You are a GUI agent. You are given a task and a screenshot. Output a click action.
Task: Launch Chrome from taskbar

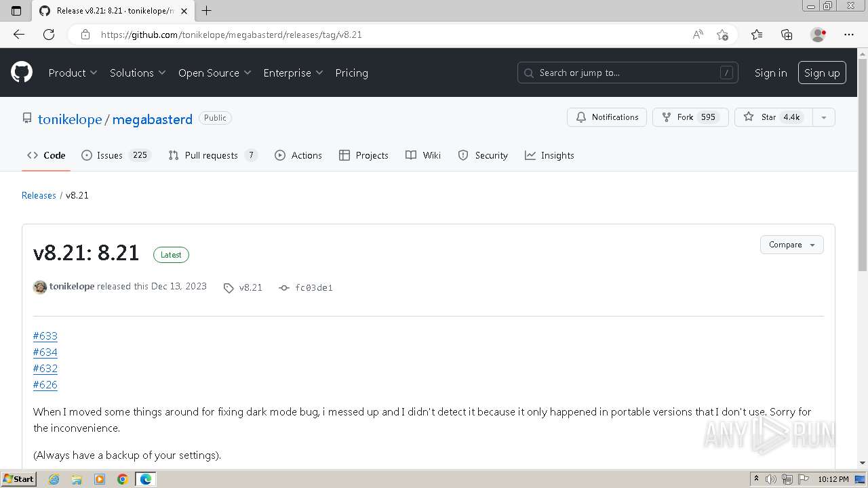(122, 479)
